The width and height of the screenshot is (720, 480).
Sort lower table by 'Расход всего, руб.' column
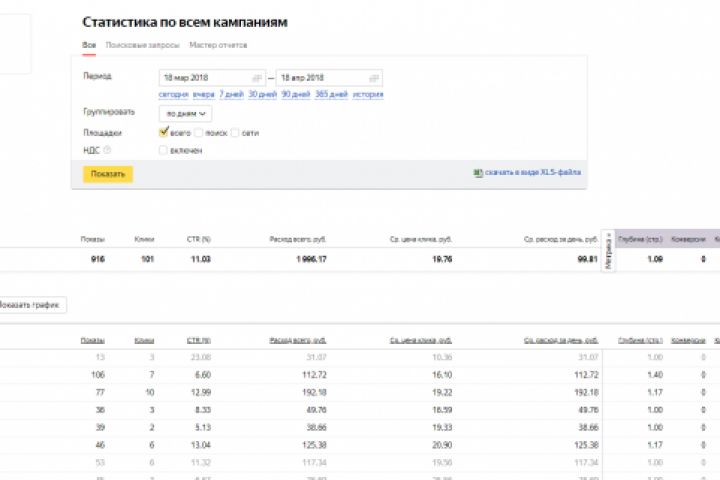pos(298,340)
